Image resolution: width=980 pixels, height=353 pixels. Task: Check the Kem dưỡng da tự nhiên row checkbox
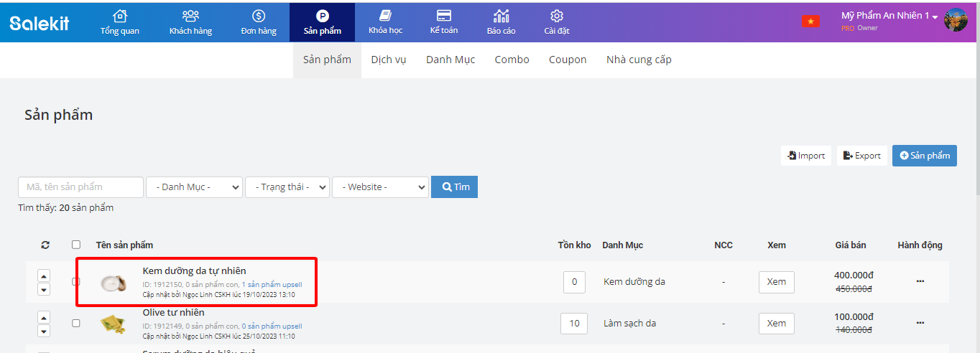76,282
